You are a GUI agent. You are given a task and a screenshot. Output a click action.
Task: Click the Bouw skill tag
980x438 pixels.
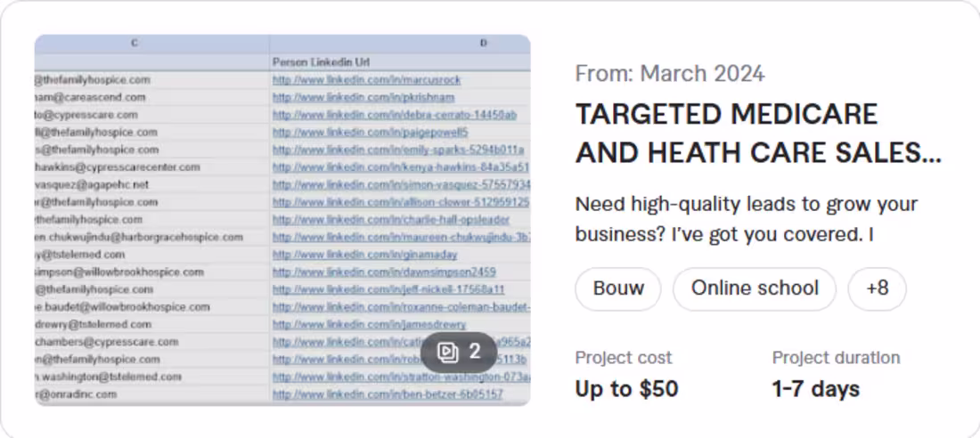pyautogui.click(x=618, y=288)
